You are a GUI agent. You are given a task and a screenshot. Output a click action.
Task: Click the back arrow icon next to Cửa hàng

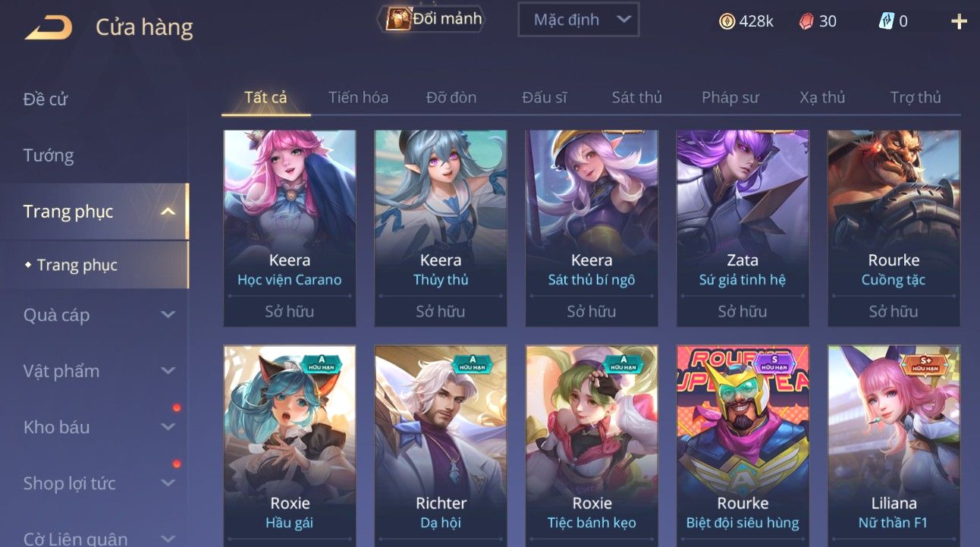[x=49, y=28]
